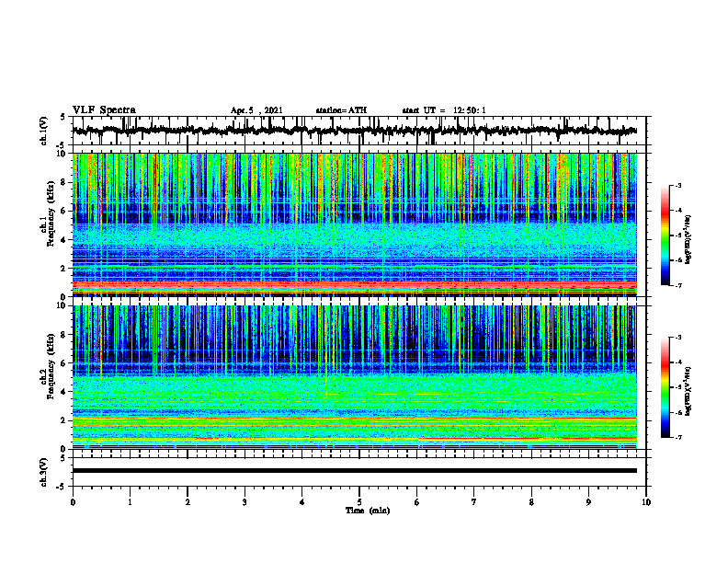Image resolution: width=728 pixels, height=563 pixels.
Task: Click time-axis tick label "9"
Action: coord(588,502)
